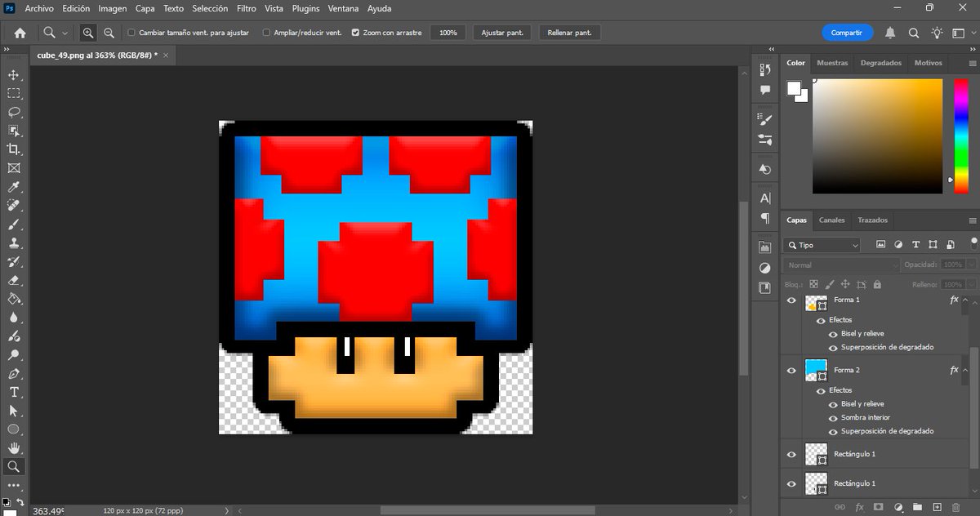The image size is (980, 516).
Task: Toggle 'Ampliar/reducir vent.' checkbox
Action: pyautogui.click(x=266, y=33)
